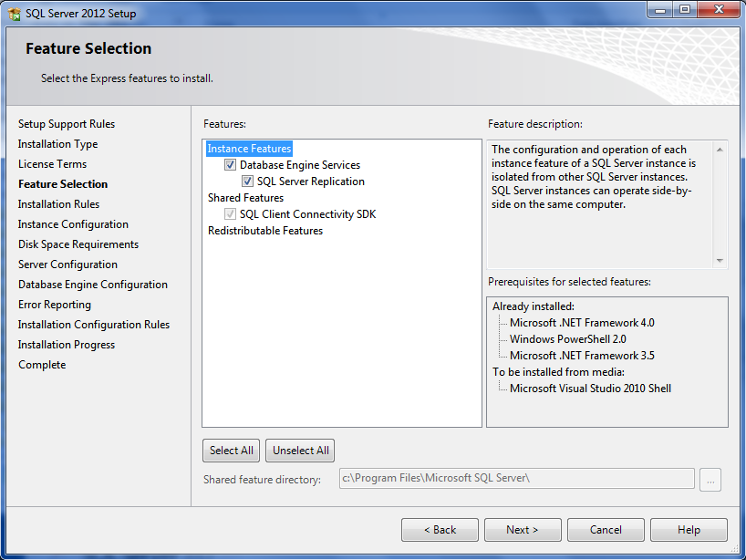Click the SQL Client Connectivity SDK checkbox

pyautogui.click(x=230, y=214)
